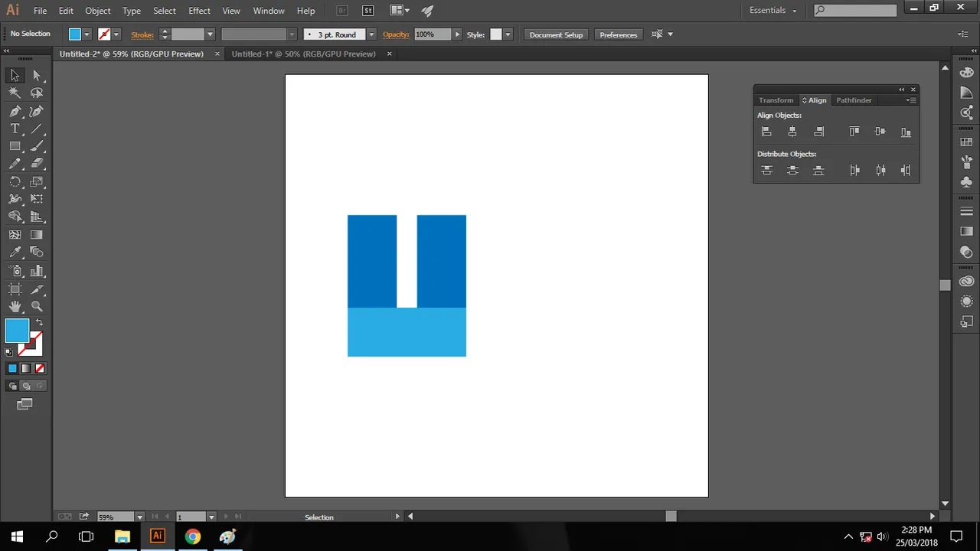Set paint mode to Color
Viewport: 980px width, 551px height.
(x=12, y=368)
